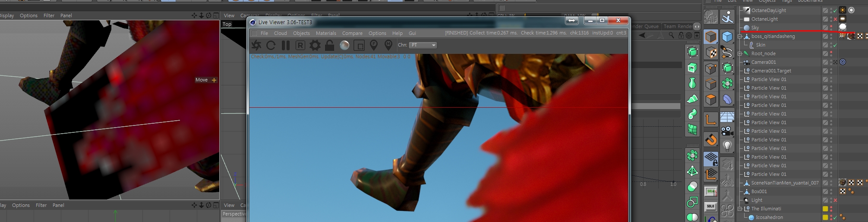Click the double-arrow button in Live Viewer title bar

click(x=571, y=20)
